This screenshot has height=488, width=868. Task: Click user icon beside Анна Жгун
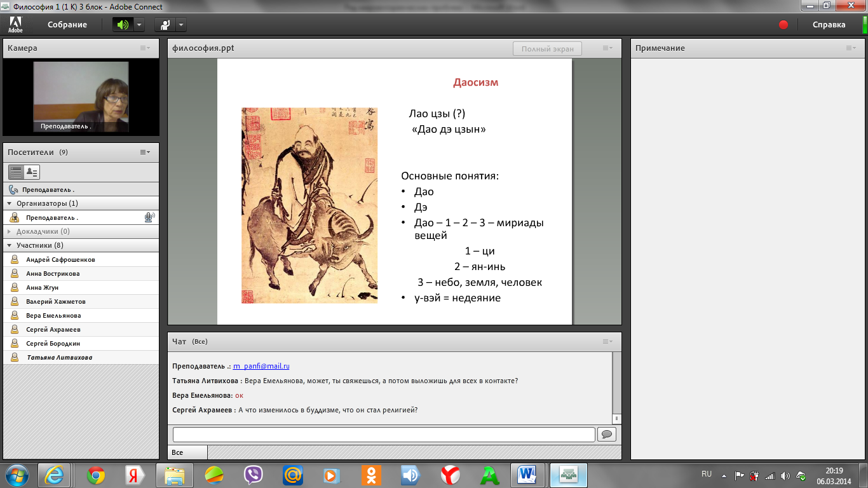(14, 287)
